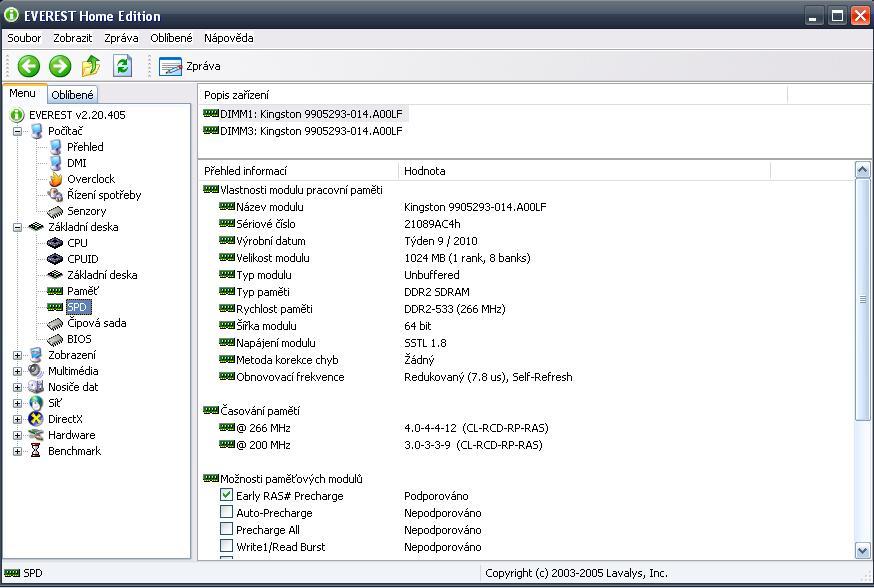The height and width of the screenshot is (588, 874).
Task: Expand the Benchmark tree node
Action: [17, 451]
